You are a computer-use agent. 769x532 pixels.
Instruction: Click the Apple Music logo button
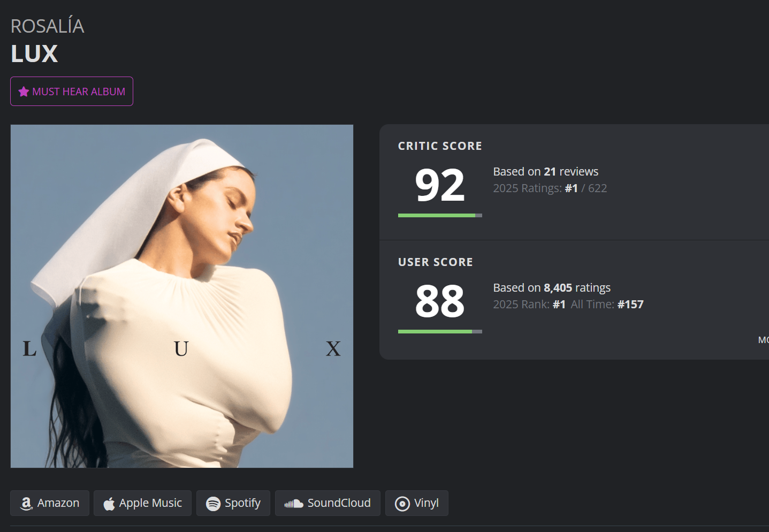[x=109, y=504]
